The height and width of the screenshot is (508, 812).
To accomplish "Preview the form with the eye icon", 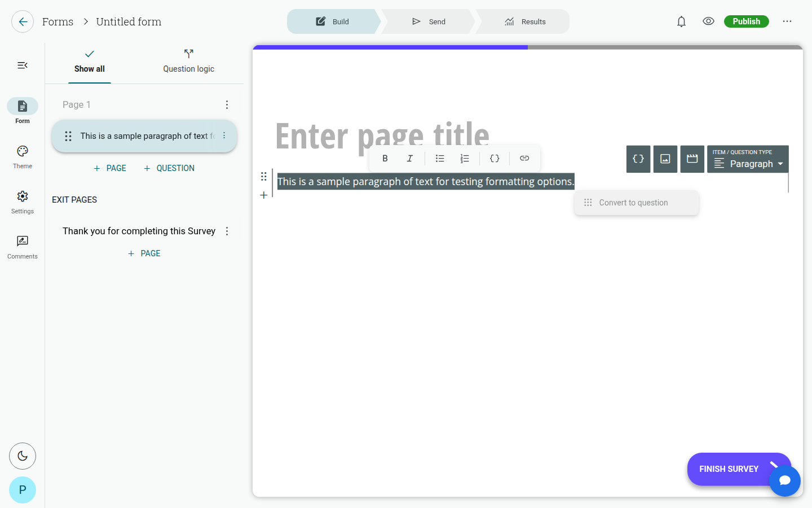I will click(x=708, y=21).
